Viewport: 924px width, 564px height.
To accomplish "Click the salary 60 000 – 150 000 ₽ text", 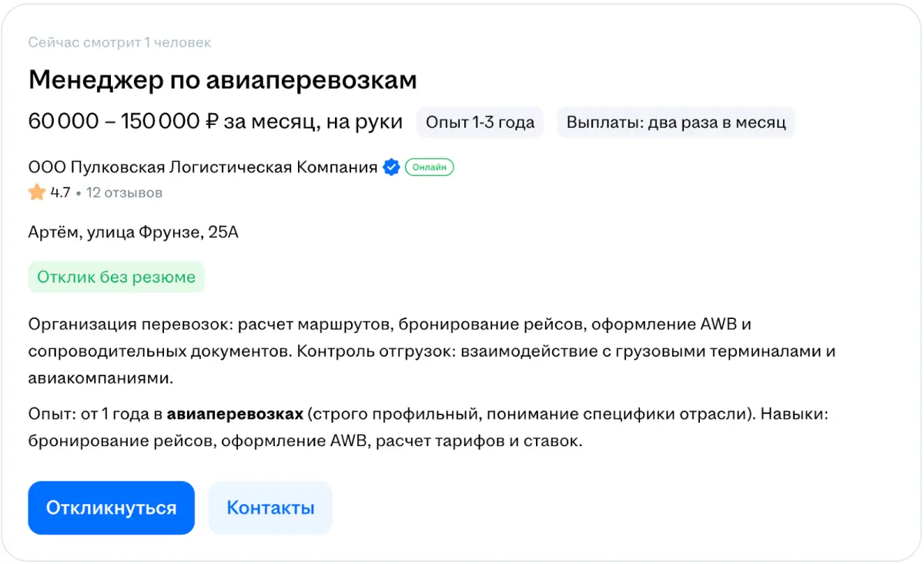I will point(115,122).
